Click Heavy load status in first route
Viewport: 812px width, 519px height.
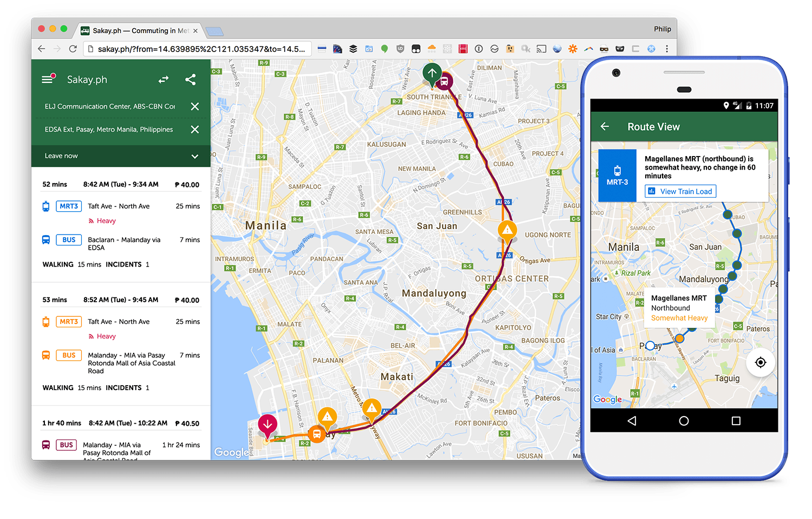[x=102, y=221]
